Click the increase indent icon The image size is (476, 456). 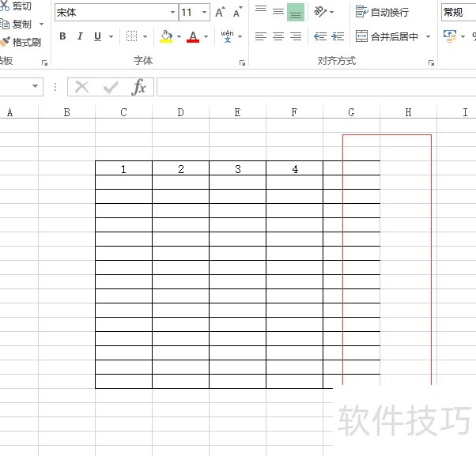338,36
